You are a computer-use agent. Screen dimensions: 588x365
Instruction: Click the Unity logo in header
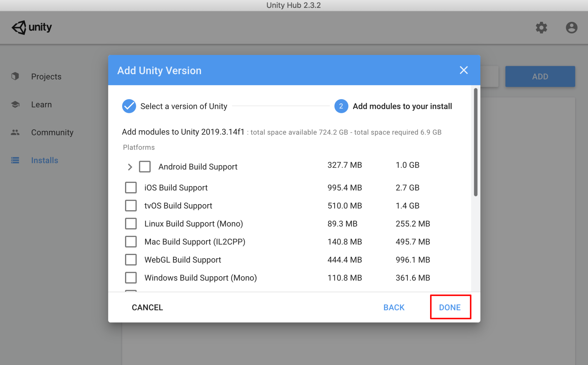click(x=31, y=27)
